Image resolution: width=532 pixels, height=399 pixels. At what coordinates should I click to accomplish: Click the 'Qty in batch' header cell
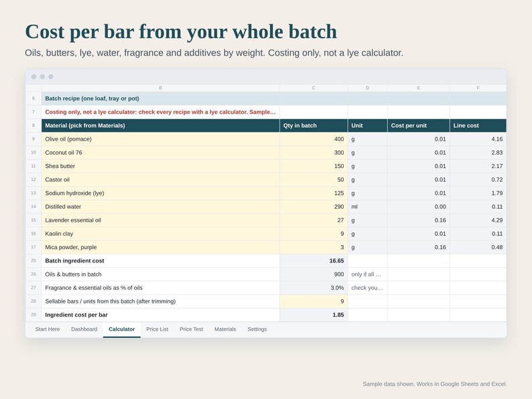click(x=314, y=125)
